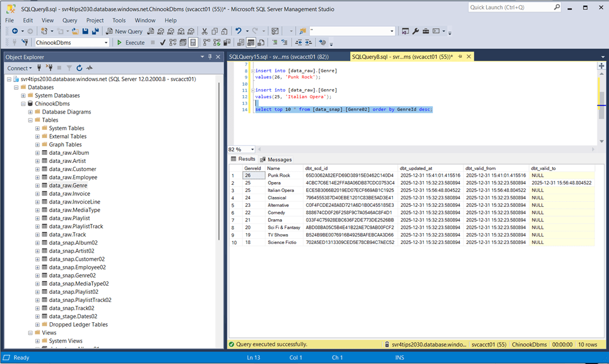Click the Undo arrow icon

pyautogui.click(x=238, y=31)
